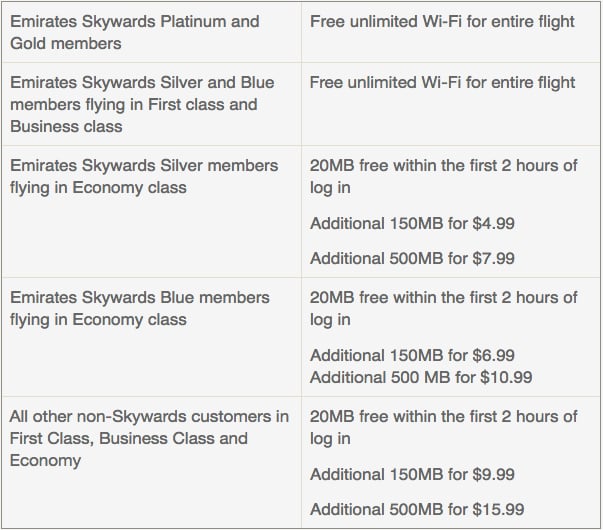Click Blue members flying in Economy cell
The image size is (603, 530).
pos(152,337)
